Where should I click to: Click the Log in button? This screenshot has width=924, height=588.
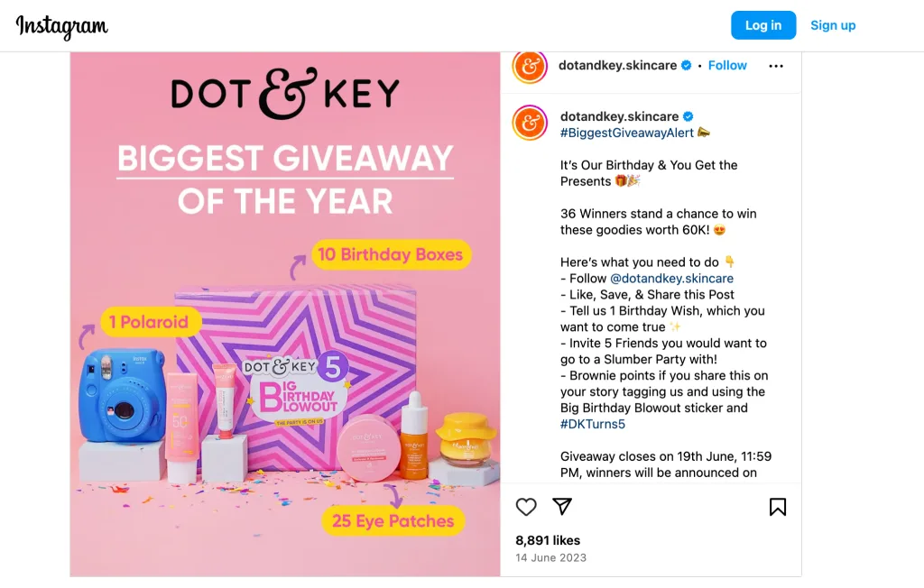tap(763, 25)
